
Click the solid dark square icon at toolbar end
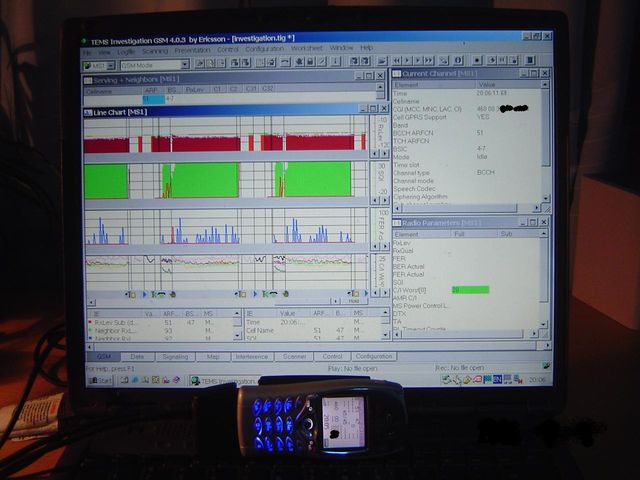(530, 60)
